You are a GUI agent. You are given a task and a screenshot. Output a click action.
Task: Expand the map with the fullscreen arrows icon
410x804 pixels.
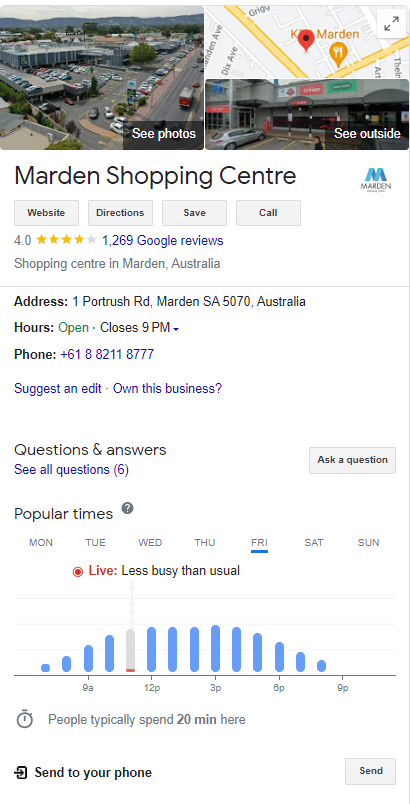coord(391,23)
